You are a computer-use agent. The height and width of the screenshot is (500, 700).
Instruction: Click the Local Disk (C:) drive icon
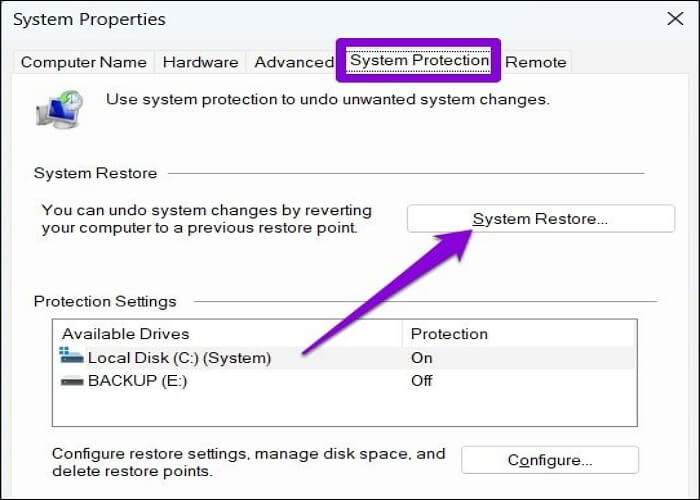pyautogui.click(x=72, y=356)
